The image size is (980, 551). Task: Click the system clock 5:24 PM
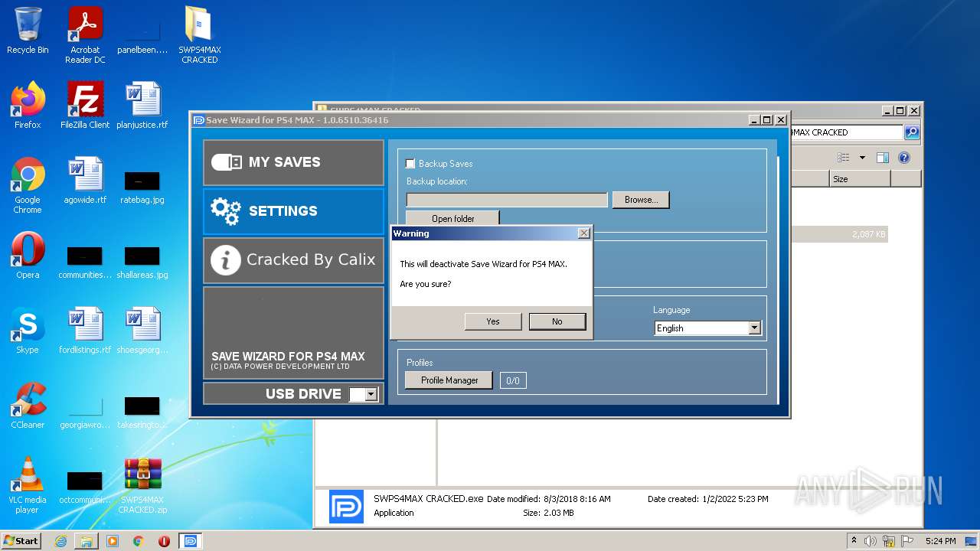pyautogui.click(x=940, y=541)
